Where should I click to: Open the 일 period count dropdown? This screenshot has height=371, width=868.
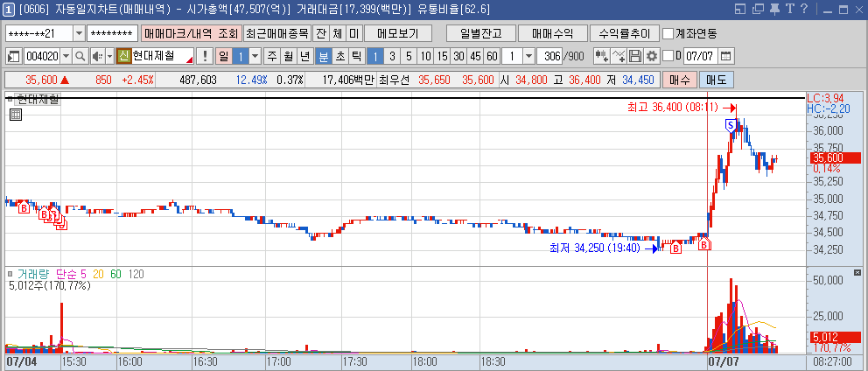tap(255, 56)
